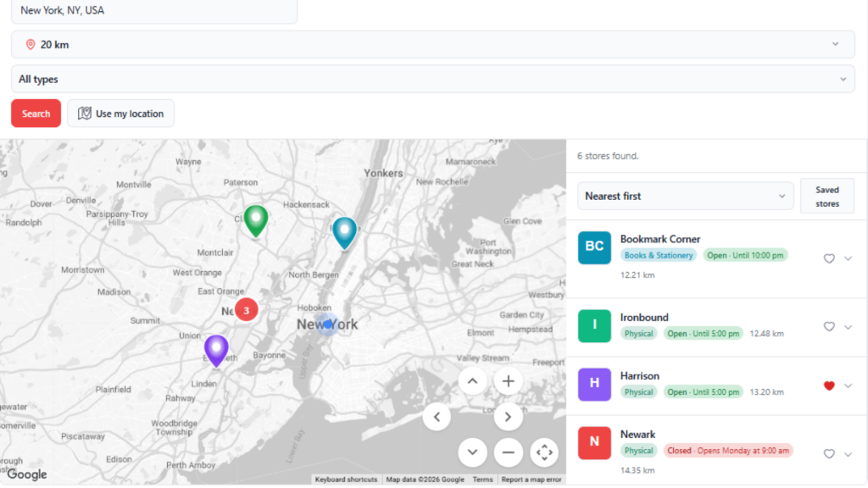This screenshot has height=488, width=868.
Task: Expand the Newark store details chevron
Action: pyautogui.click(x=848, y=454)
